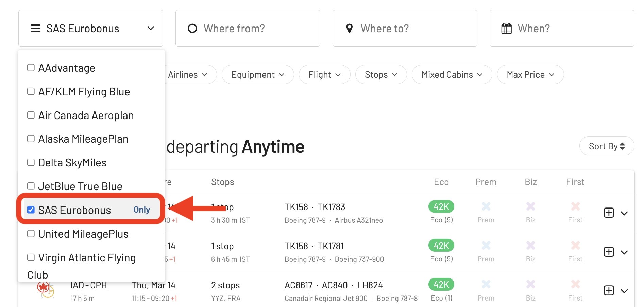Check the Alaska MileagePlan checkbox
644x307 pixels.
pos(31,139)
